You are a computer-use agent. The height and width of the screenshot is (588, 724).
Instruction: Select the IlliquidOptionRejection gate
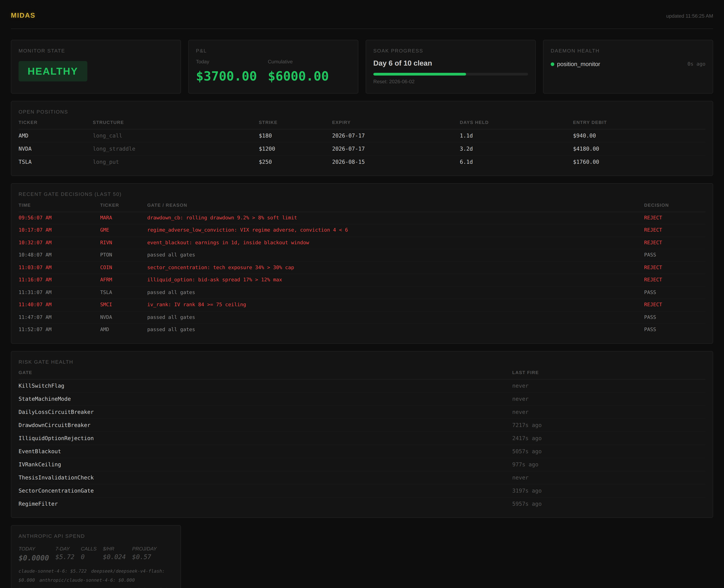pos(56,438)
